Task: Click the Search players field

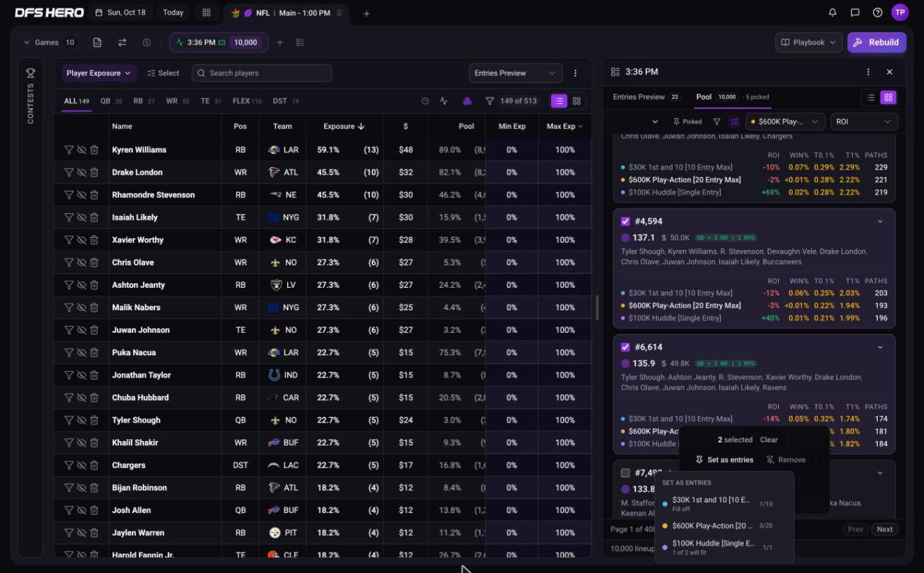Action: pos(262,73)
